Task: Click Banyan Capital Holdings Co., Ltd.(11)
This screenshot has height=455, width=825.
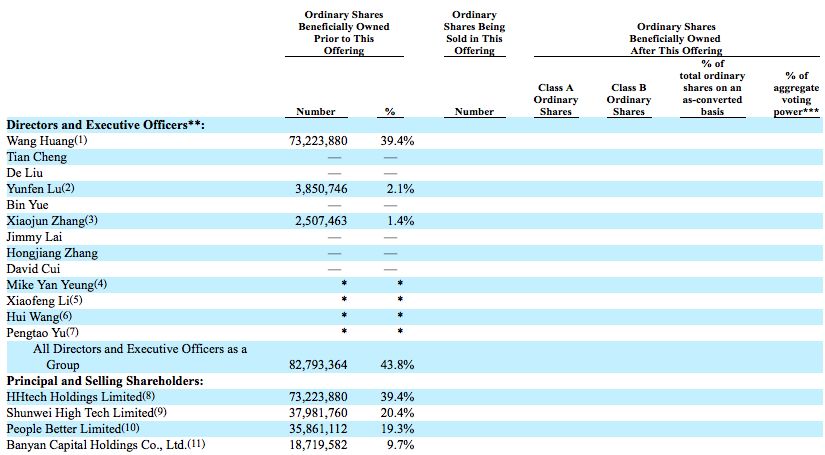Action: tap(106, 445)
